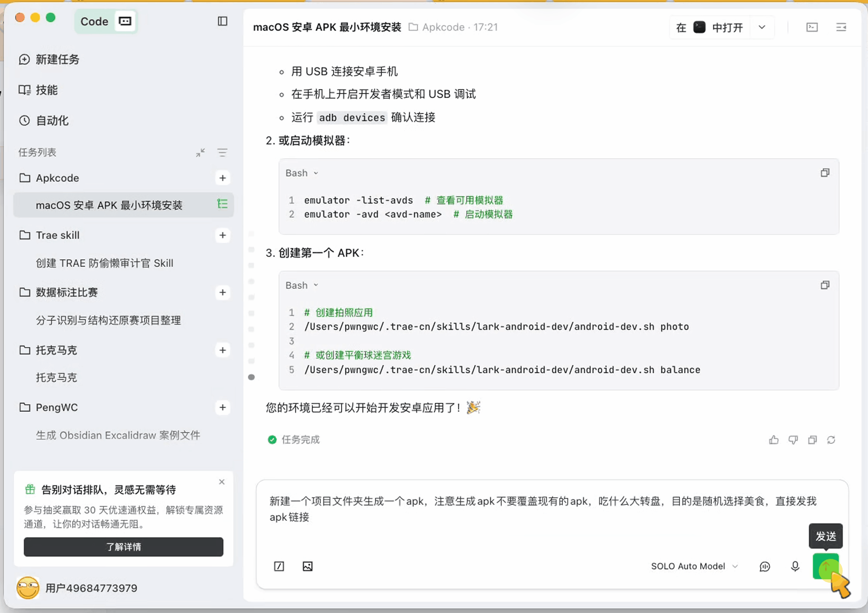This screenshot has width=868, height=613.
Task: Open the task list filter icon
Action: [222, 152]
